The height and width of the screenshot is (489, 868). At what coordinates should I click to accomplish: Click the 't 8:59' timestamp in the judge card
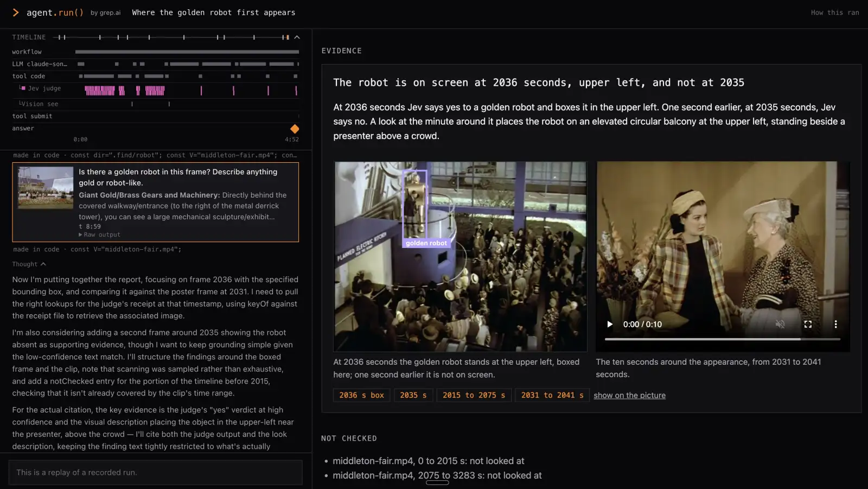(x=90, y=227)
